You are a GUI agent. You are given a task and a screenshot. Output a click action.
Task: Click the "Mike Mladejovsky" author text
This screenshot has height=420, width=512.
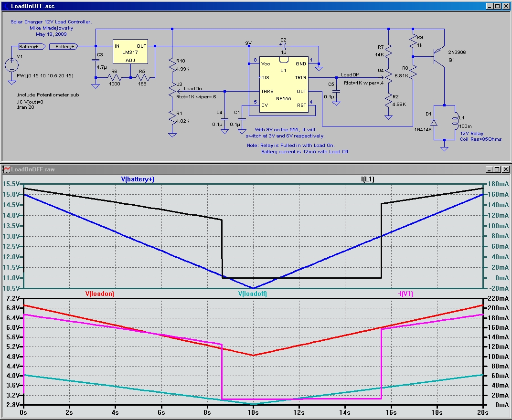(x=51, y=28)
